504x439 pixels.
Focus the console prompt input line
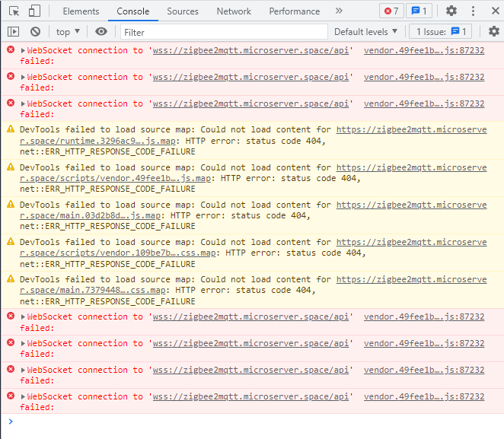coord(257,422)
